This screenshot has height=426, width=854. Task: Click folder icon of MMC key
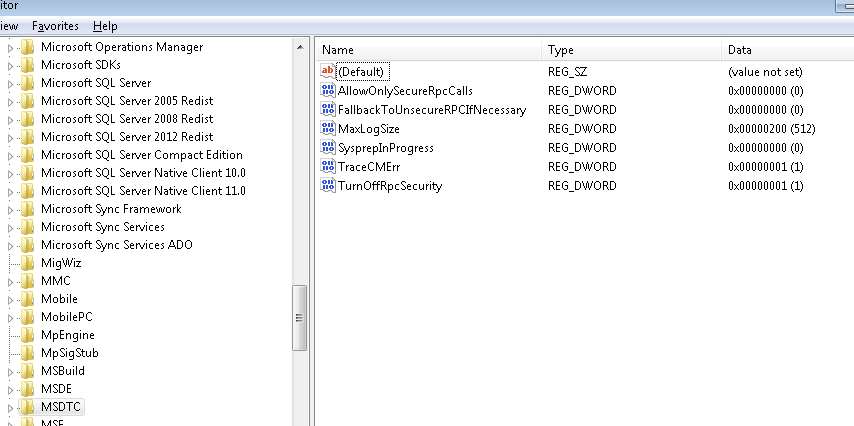point(27,281)
